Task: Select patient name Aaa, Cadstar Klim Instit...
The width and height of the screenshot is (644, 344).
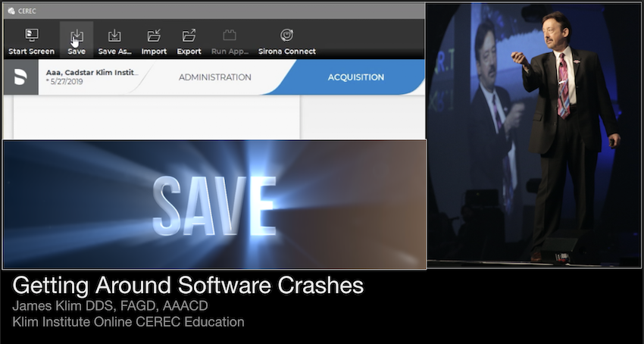Action: [92, 73]
